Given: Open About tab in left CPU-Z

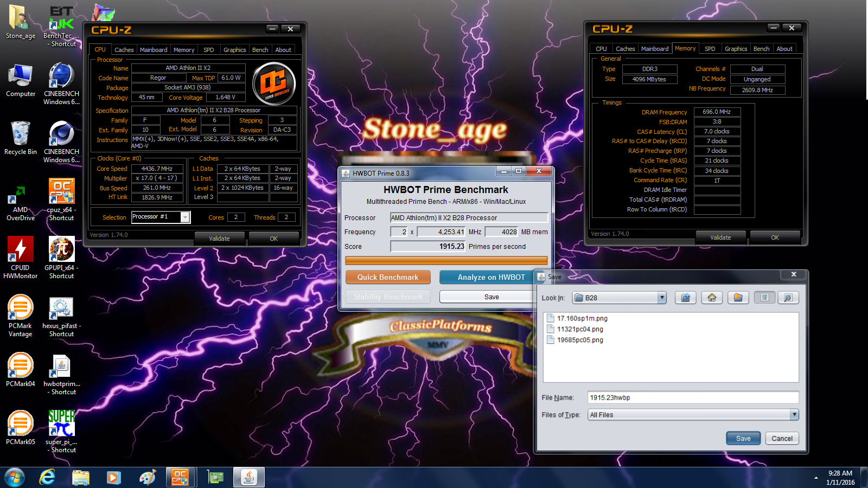Looking at the screenshot, I should point(283,50).
